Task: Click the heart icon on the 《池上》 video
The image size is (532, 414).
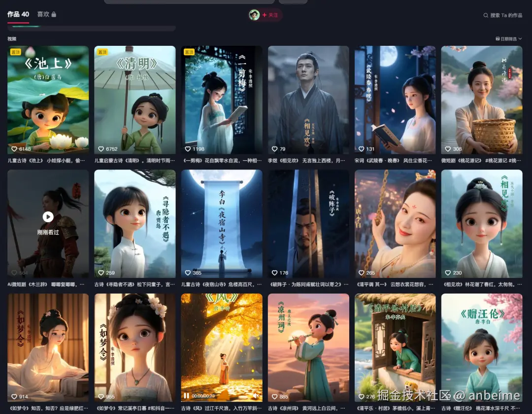Action: [x=14, y=149]
